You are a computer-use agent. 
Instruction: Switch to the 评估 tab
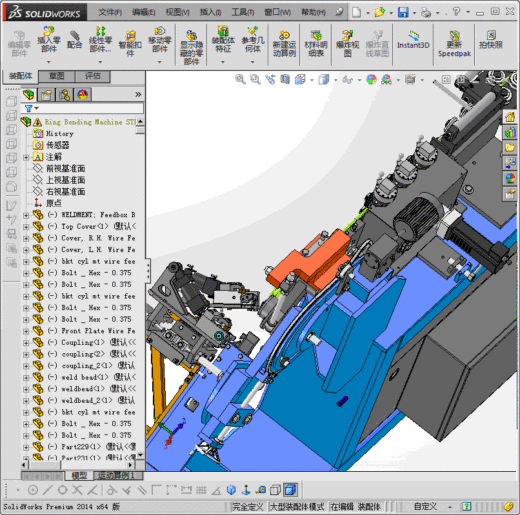(x=93, y=76)
